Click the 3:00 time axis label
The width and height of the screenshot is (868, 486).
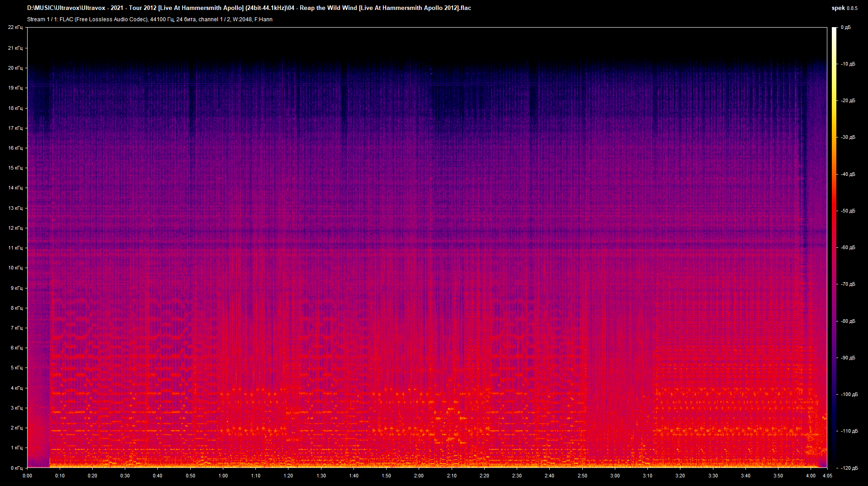pos(615,476)
